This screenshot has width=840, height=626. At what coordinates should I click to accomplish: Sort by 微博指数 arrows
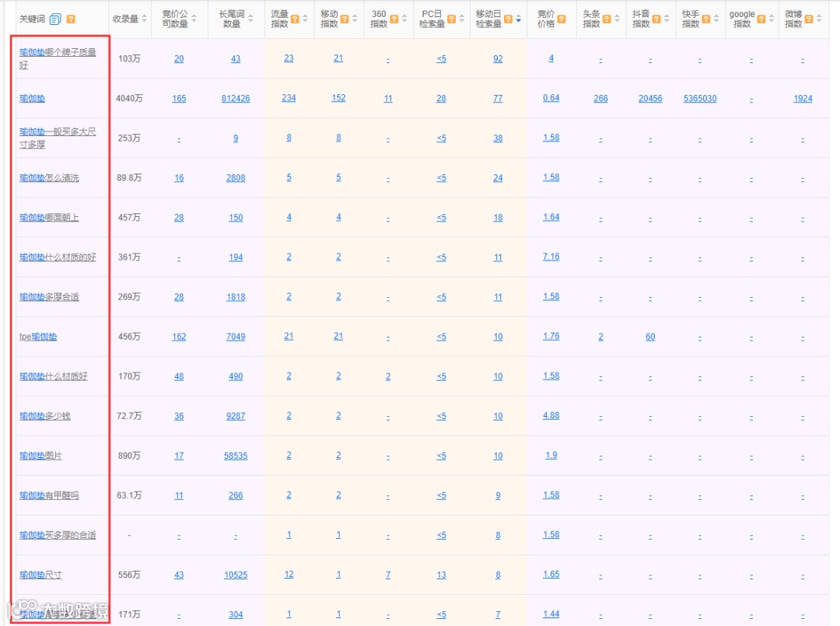[x=819, y=19]
